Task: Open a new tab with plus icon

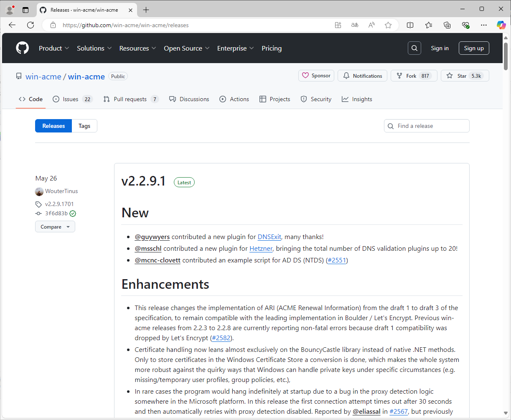Action: 146,10
